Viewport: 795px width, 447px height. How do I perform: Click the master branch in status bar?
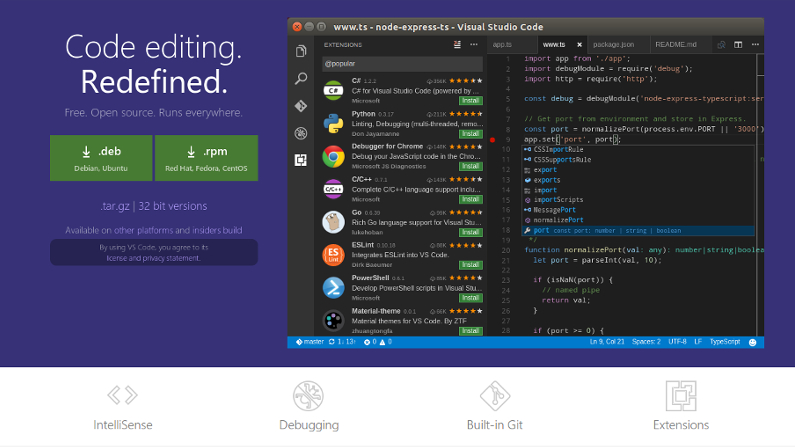coord(310,342)
